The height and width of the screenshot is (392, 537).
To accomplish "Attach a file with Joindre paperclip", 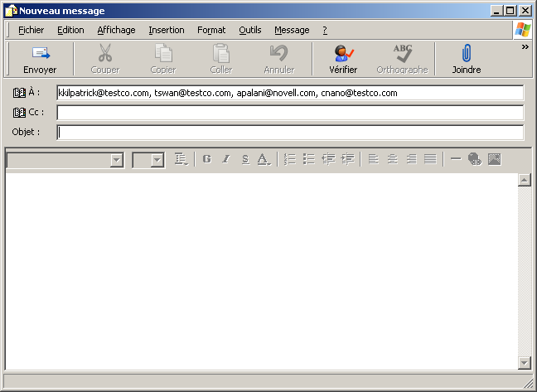I will pos(467,59).
